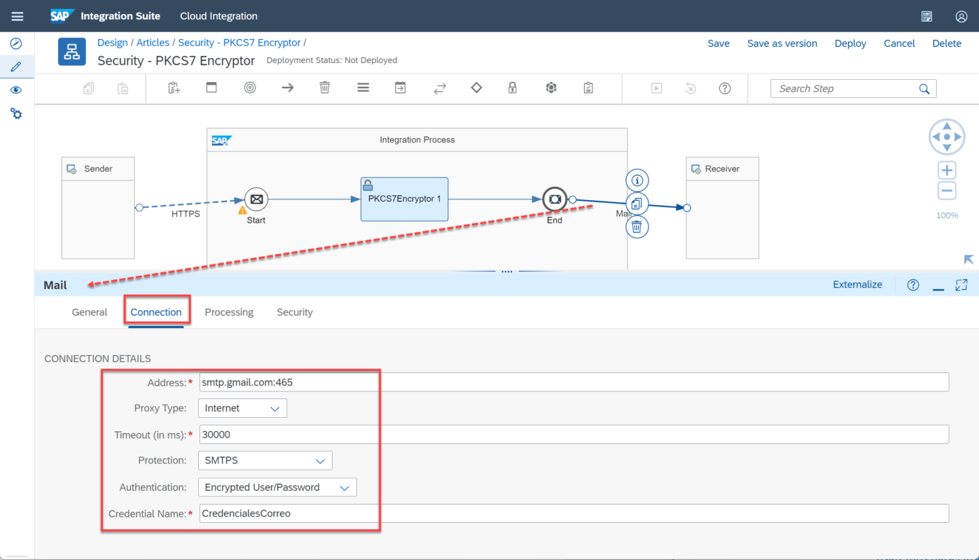Click the Deploy button
Image resolution: width=979 pixels, height=560 pixels.
click(850, 43)
